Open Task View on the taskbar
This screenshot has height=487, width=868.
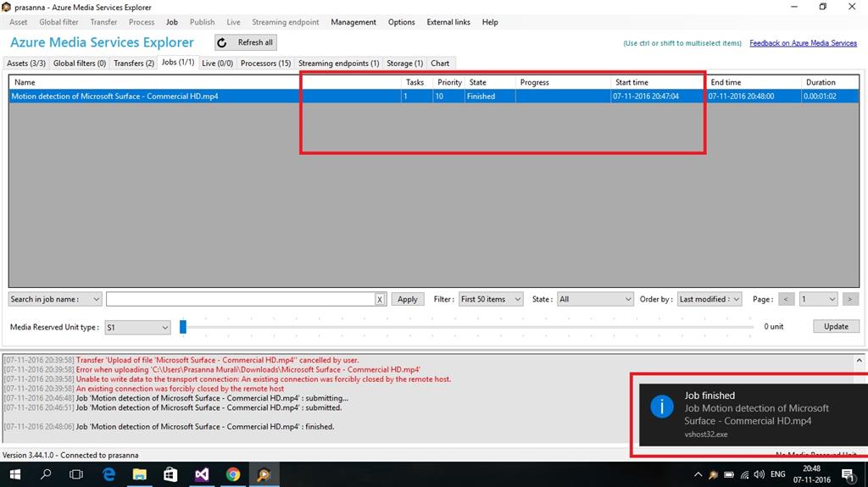pyautogui.click(x=76, y=474)
